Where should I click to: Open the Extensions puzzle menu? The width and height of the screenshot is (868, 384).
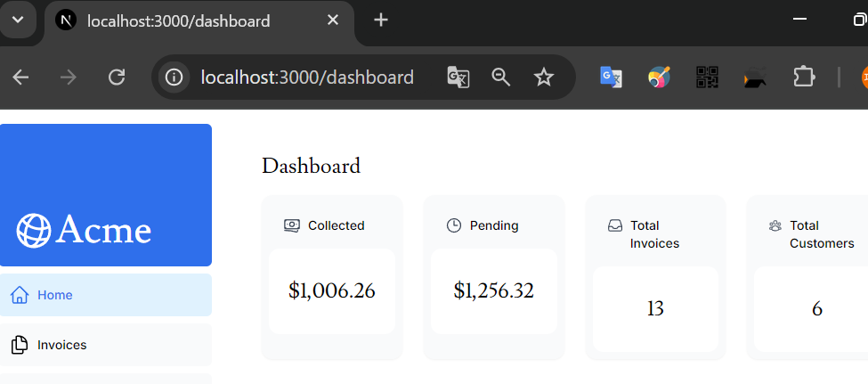(804, 78)
